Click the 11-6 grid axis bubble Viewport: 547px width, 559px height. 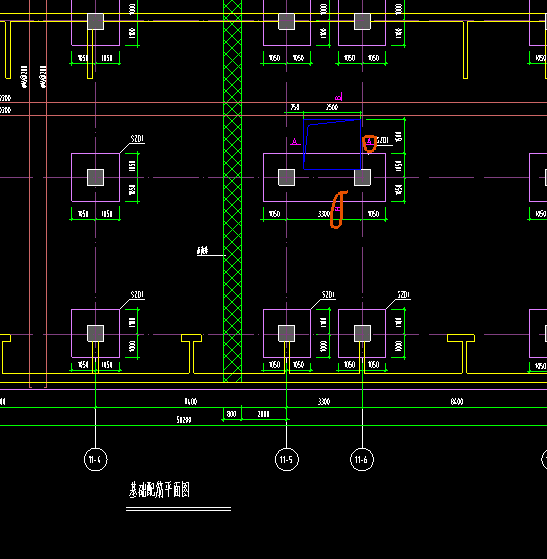point(362,459)
